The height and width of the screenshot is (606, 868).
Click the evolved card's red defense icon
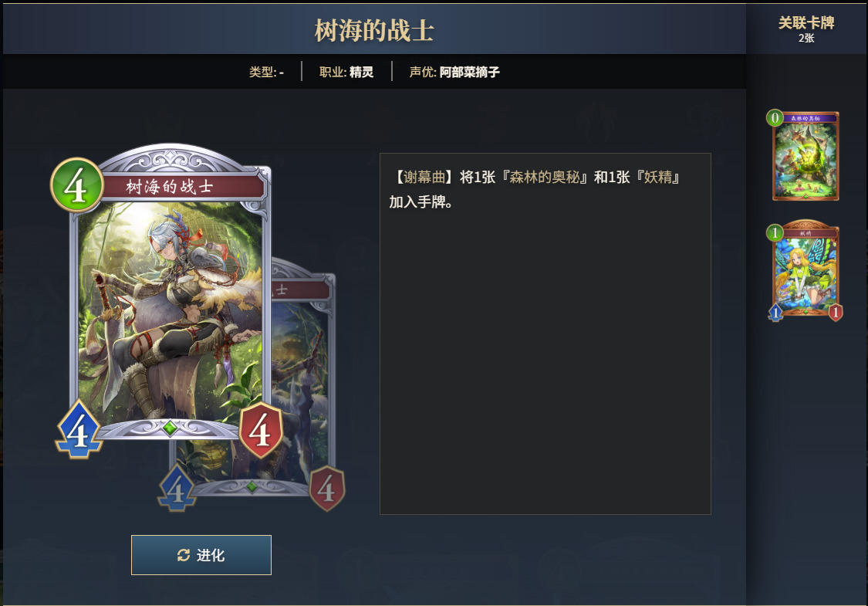[x=326, y=489]
